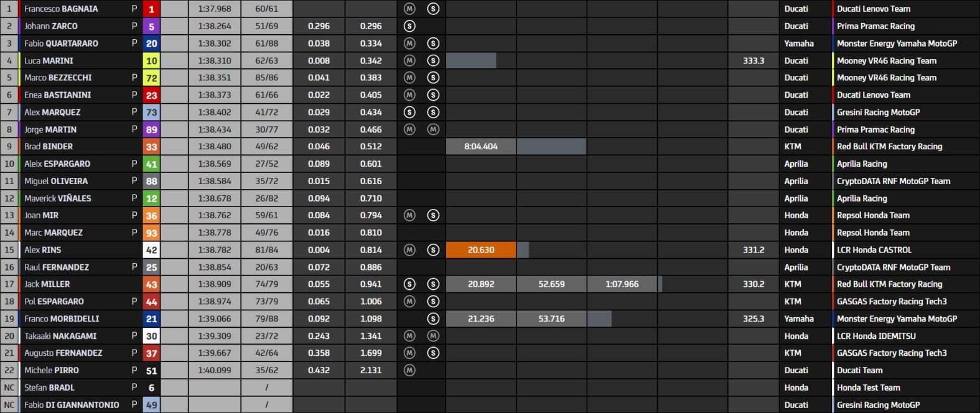Screen dimensions: 980x413
Task: Select the first S tyre icon for Jack Miller
Action: (409, 284)
